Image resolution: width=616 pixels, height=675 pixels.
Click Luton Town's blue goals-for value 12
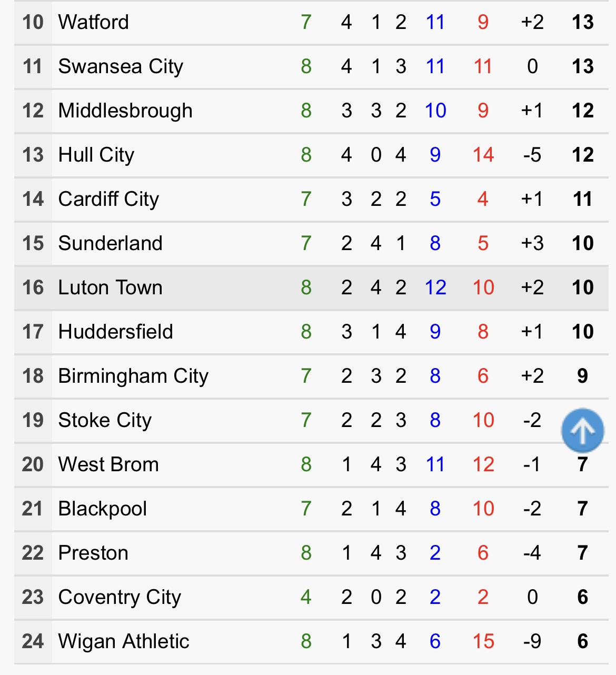435,287
